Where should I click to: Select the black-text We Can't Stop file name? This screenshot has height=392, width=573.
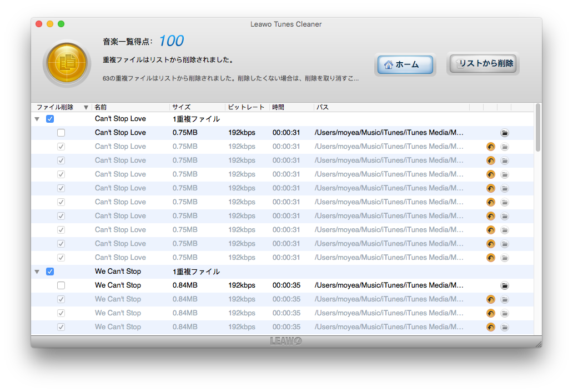(118, 285)
